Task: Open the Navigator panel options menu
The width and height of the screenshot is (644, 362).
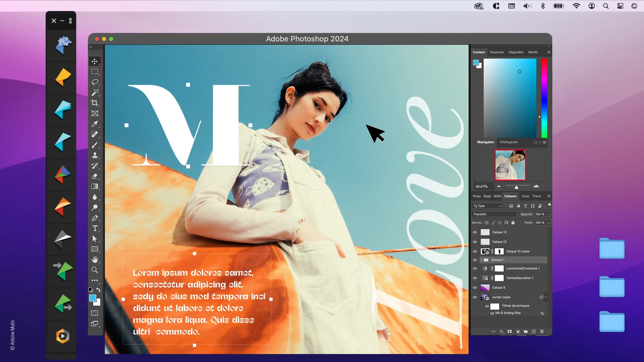Action: pyautogui.click(x=544, y=142)
